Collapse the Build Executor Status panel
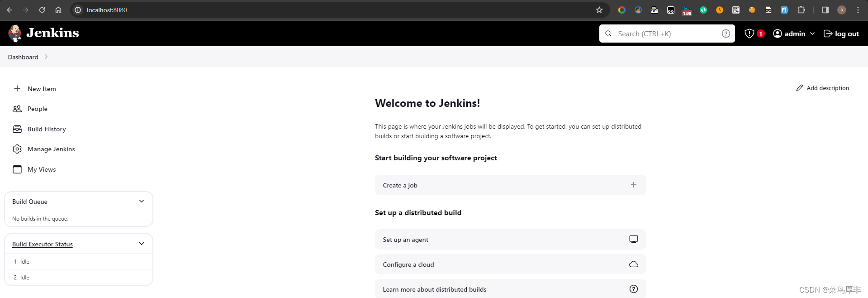Image resolution: width=868 pixels, height=298 pixels. point(142,244)
